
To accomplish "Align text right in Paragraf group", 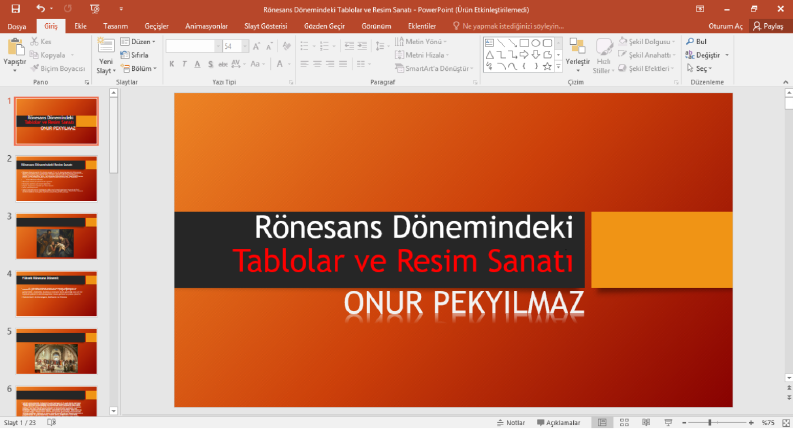I will click(330, 64).
